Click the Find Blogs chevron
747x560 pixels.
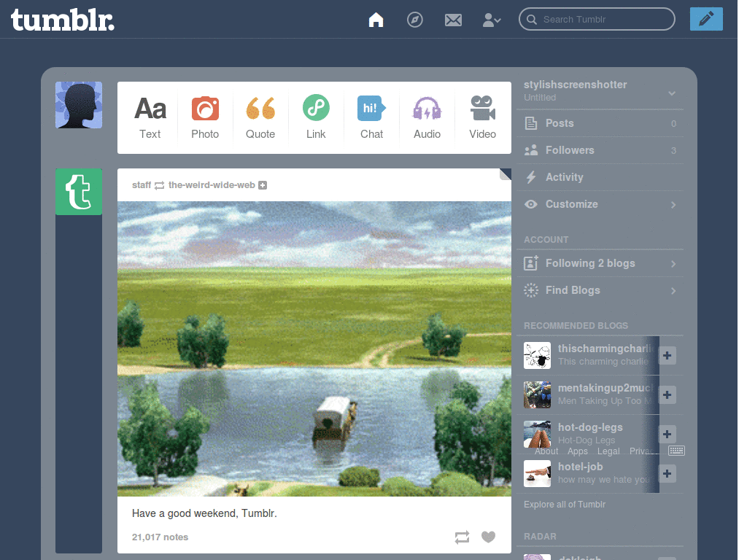673,291
